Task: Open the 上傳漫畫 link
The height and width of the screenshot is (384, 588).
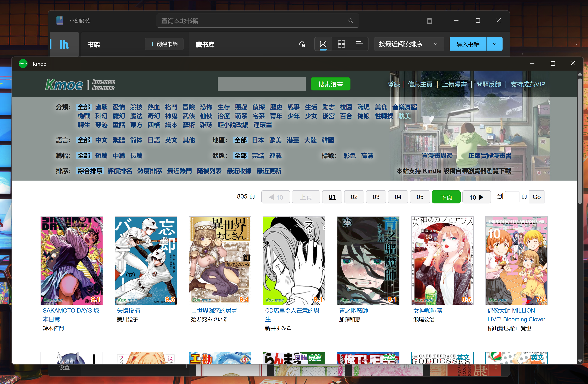Action: click(454, 84)
